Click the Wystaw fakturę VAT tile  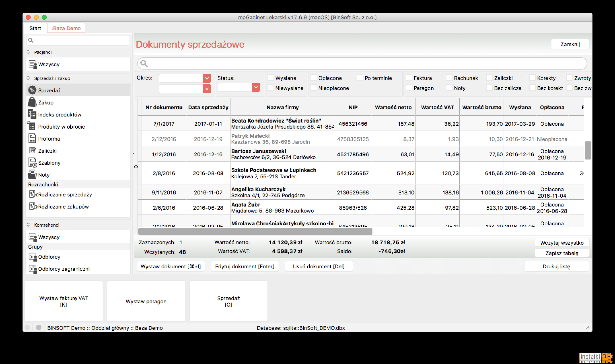tap(64, 301)
